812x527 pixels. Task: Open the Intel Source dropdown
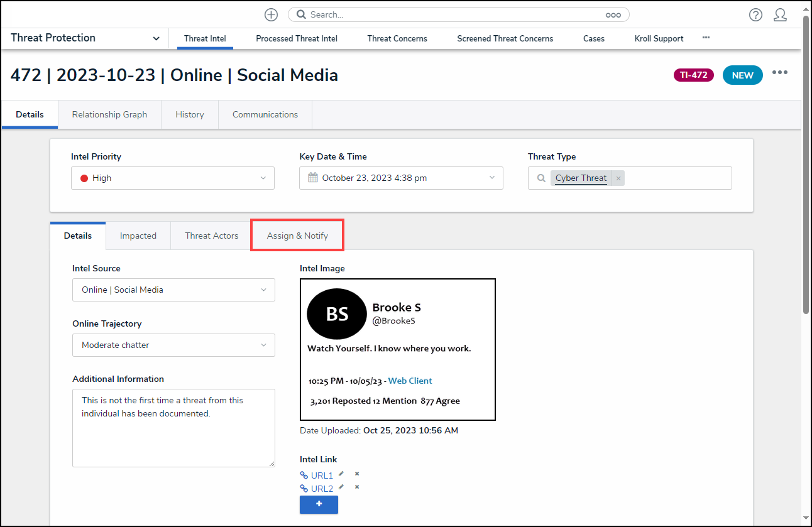click(x=173, y=290)
